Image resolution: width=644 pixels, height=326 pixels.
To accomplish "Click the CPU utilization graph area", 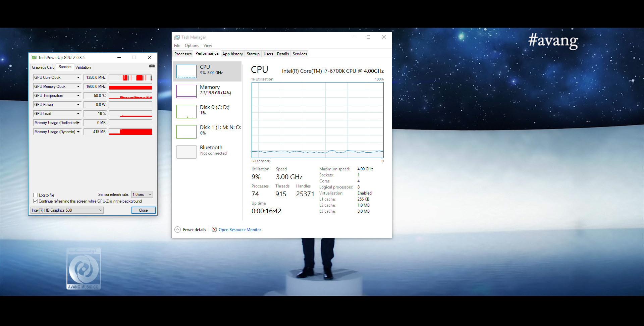I will pyautogui.click(x=318, y=120).
